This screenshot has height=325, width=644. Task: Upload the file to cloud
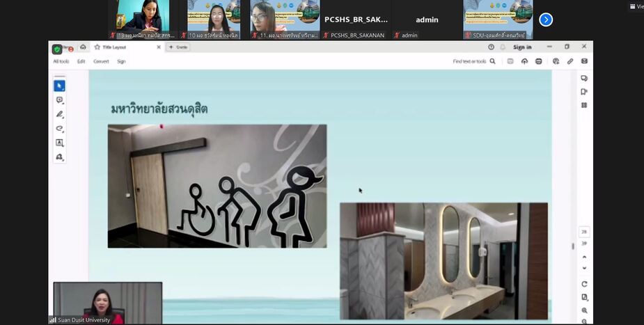(x=524, y=61)
